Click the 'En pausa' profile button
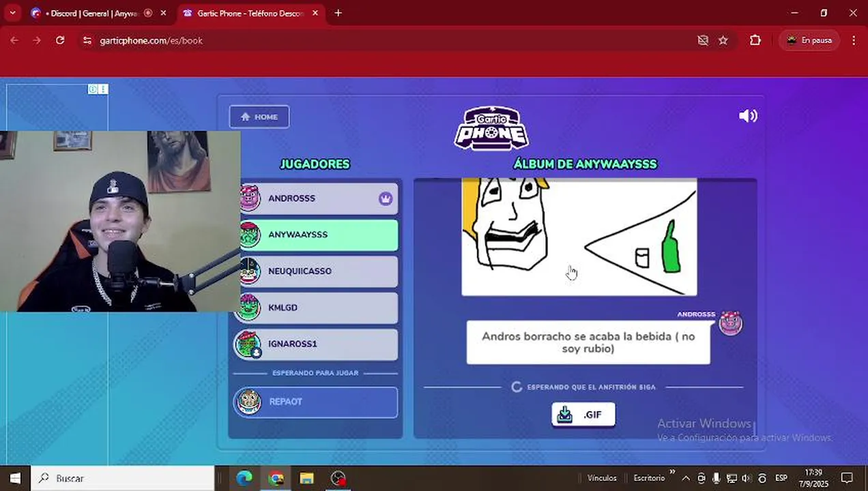This screenshot has width=868, height=491. [x=809, y=40]
